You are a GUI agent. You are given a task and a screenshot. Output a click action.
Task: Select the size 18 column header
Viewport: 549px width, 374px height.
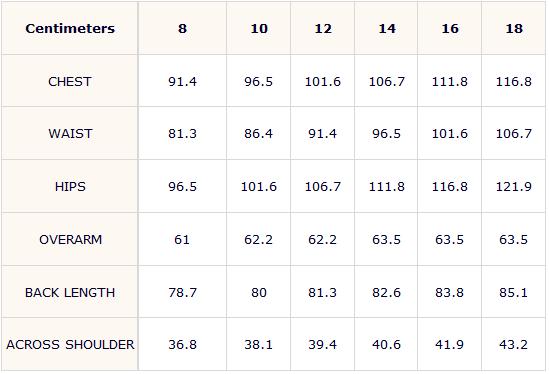514,28
